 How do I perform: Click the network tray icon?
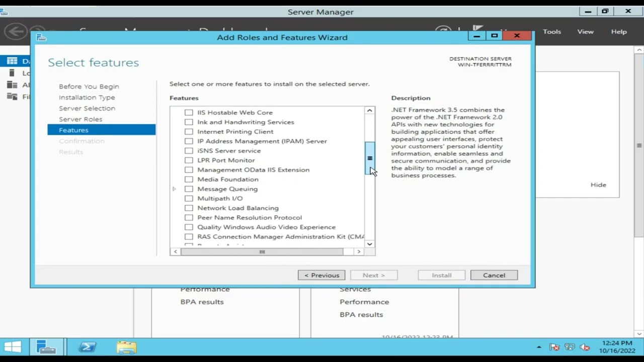[570, 347]
